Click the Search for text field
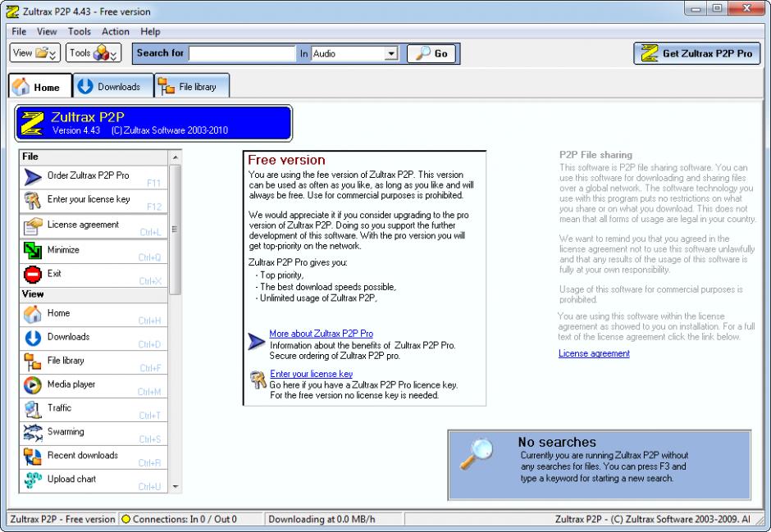The height and width of the screenshot is (532, 771). coord(241,53)
